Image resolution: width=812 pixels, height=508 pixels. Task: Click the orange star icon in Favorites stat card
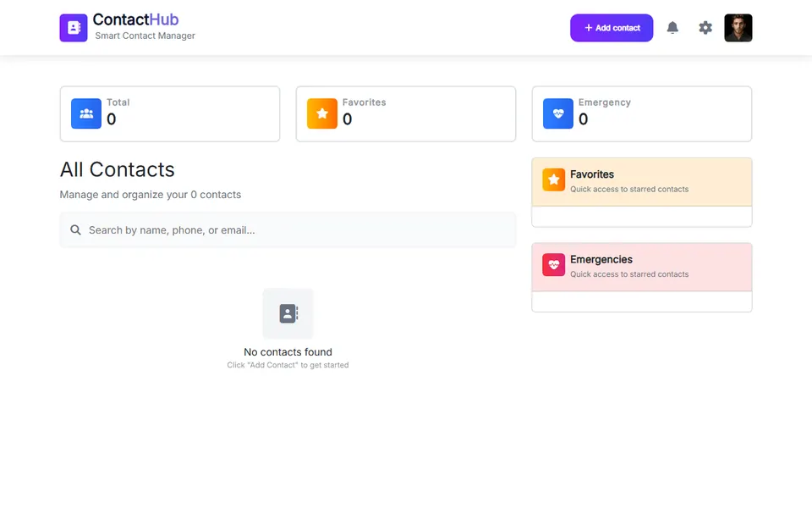(x=322, y=113)
